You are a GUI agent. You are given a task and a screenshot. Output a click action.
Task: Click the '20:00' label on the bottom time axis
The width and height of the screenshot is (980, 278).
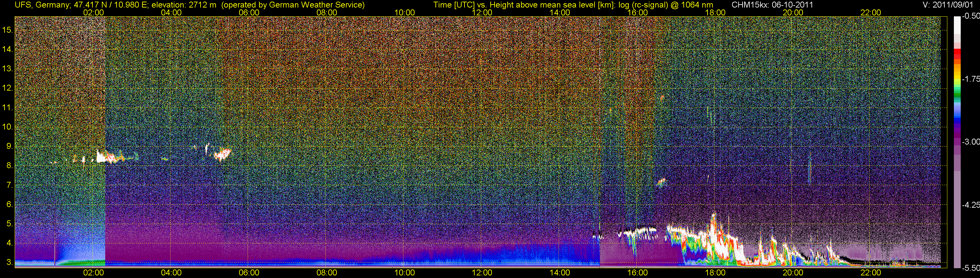pyautogui.click(x=793, y=273)
